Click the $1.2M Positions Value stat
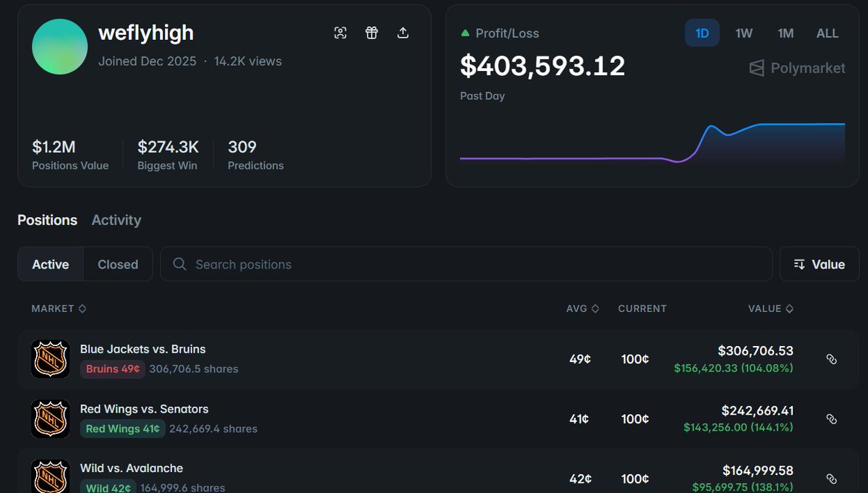 (70, 156)
